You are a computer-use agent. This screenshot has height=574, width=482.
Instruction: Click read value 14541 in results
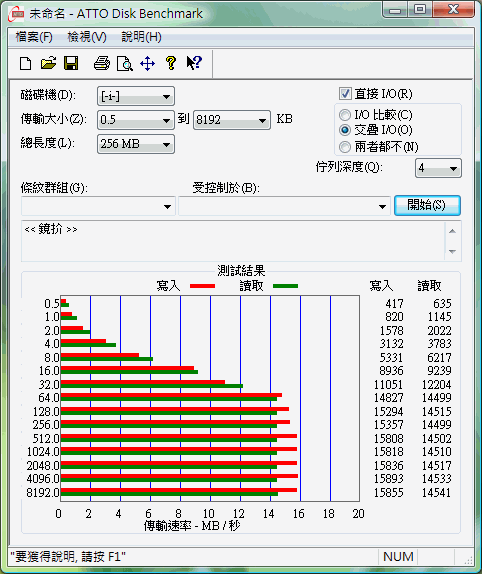click(x=436, y=493)
